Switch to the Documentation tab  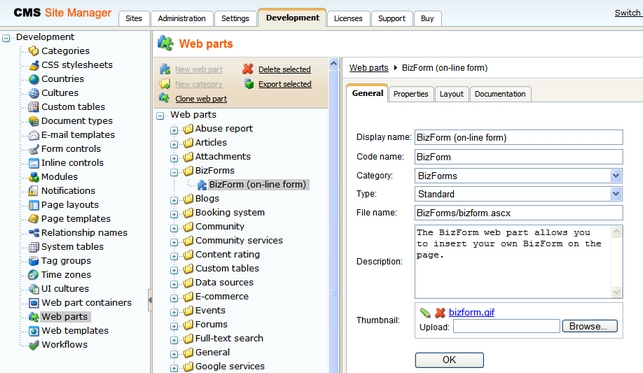click(500, 94)
